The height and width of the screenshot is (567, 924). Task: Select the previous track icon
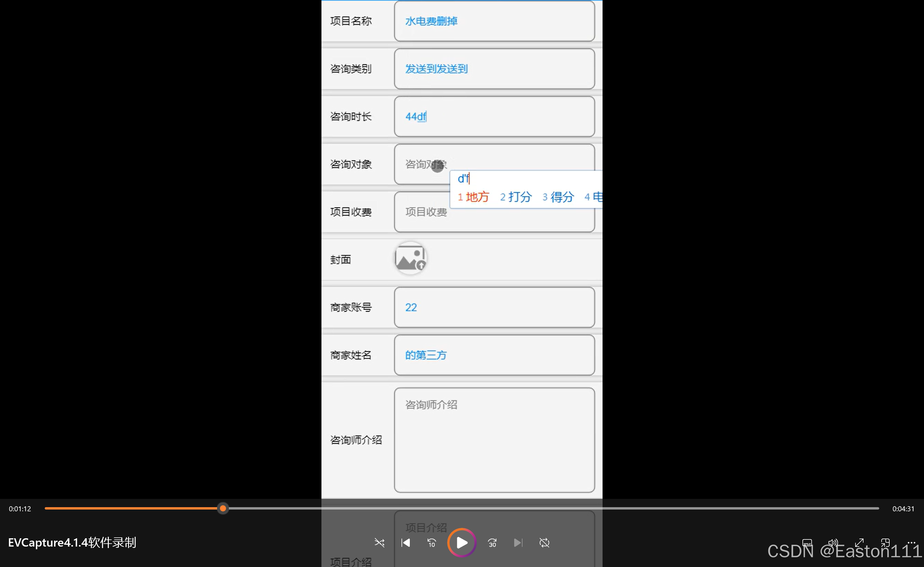405,543
